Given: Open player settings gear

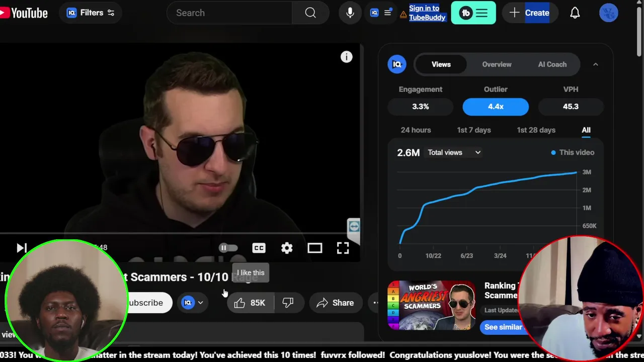Looking at the screenshot, I should (x=287, y=248).
